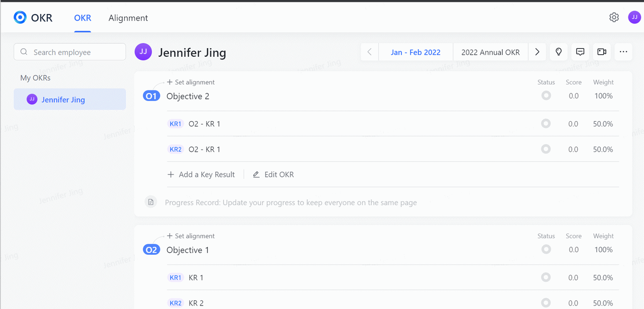
Task: Open the three-dot more options menu
Action: click(x=623, y=52)
